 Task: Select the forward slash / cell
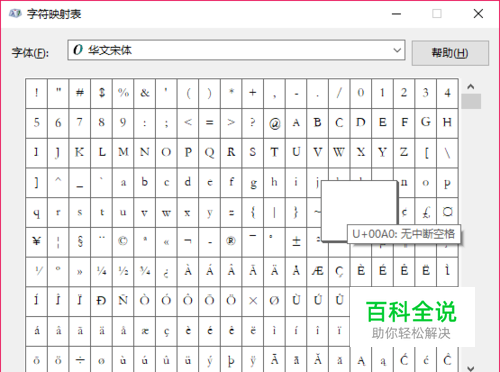pyautogui.click(x=339, y=93)
